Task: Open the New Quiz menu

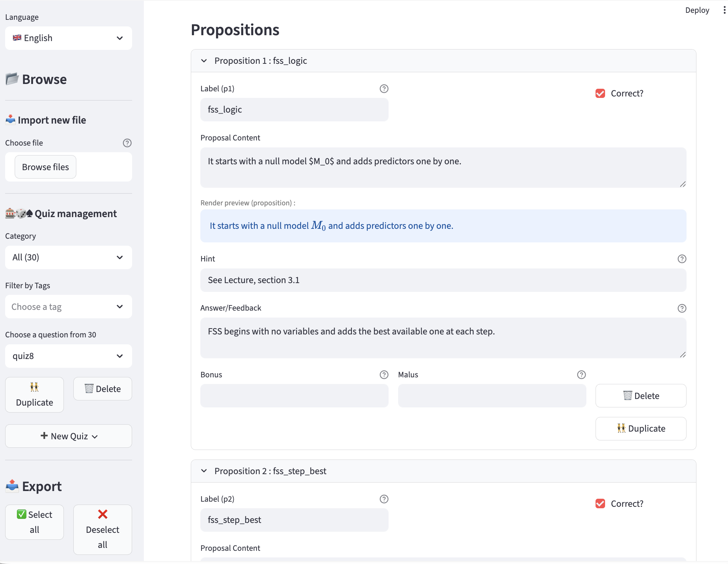Action: click(x=68, y=436)
